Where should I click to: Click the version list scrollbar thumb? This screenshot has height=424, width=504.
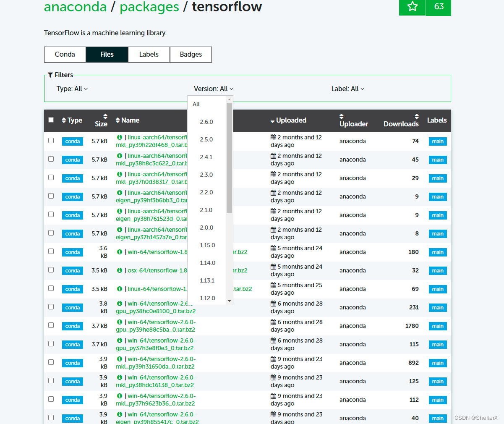click(x=229, y=157)
